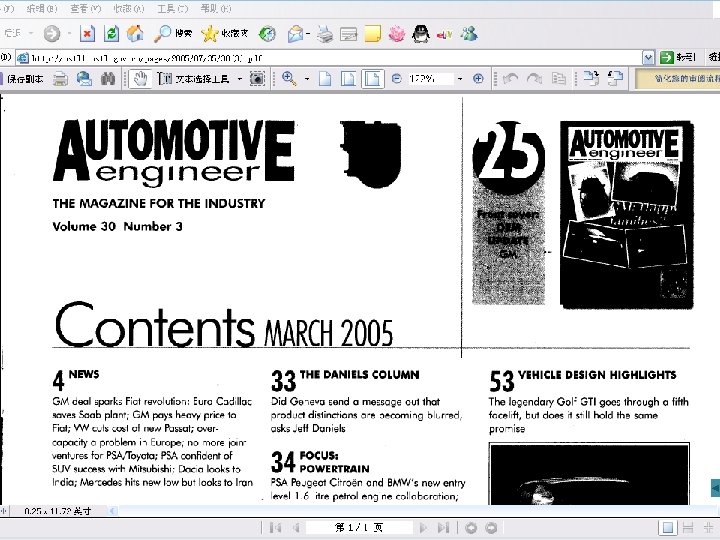Open the Tools menu in the menu bar

(173, 9)
